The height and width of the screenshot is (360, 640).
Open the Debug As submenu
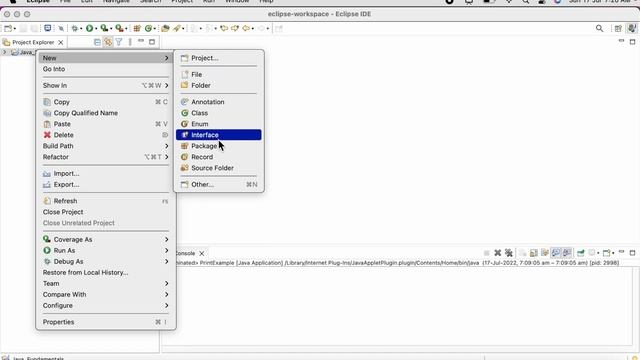pos(105,261)
